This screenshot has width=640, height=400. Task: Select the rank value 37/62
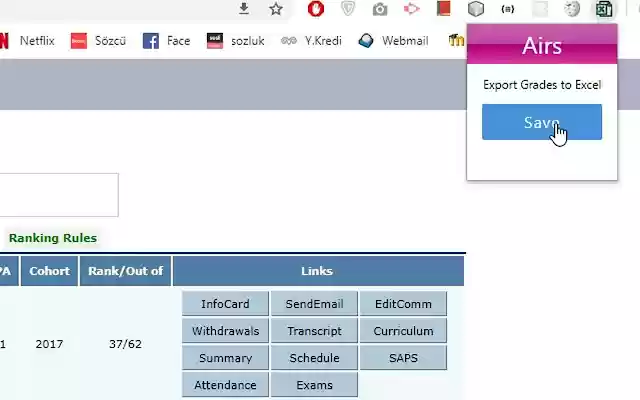(x=125, y=344)
